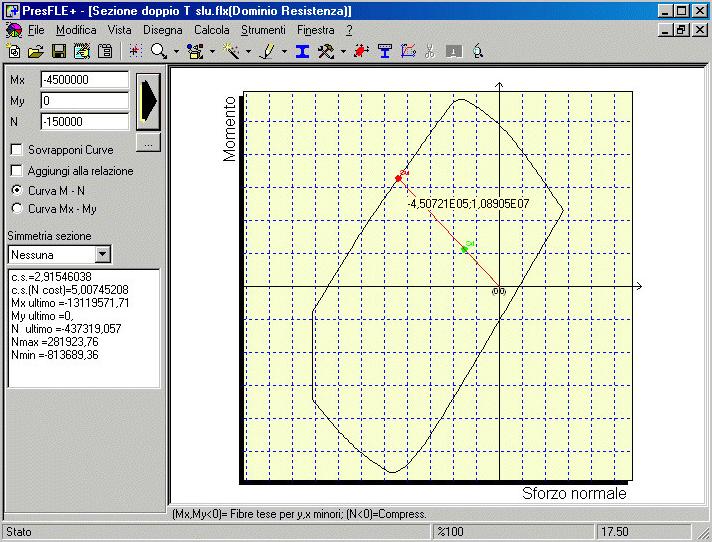Click the blue I-beam section icon
The image size is (712, 542).
[x=302, y=51]
